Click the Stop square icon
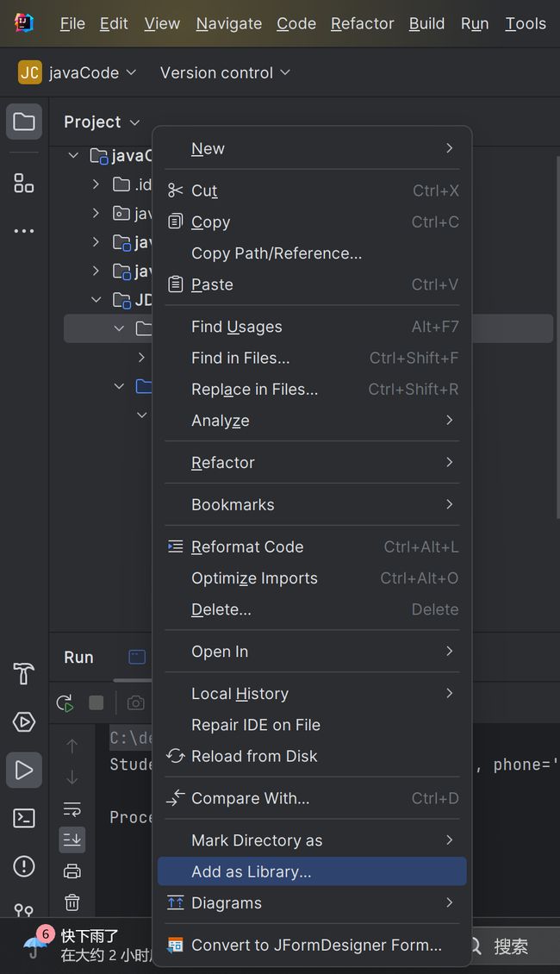 click(96, 702)
